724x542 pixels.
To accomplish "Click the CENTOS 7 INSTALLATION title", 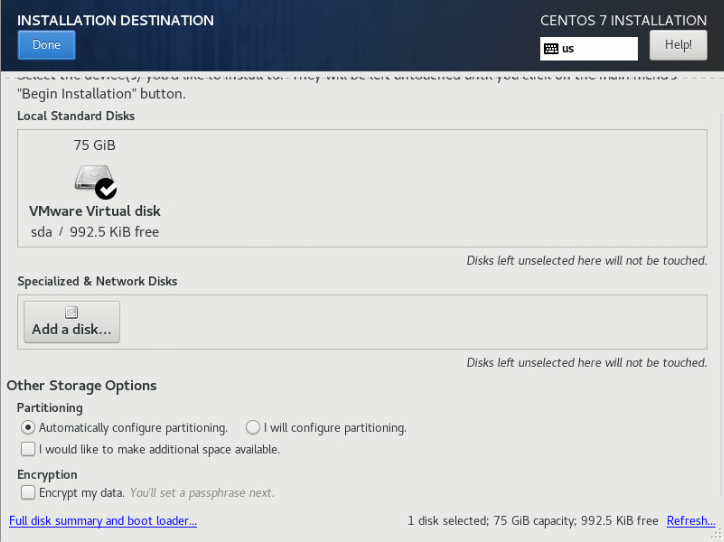I will pyautogui.click(x=623, y=20).
